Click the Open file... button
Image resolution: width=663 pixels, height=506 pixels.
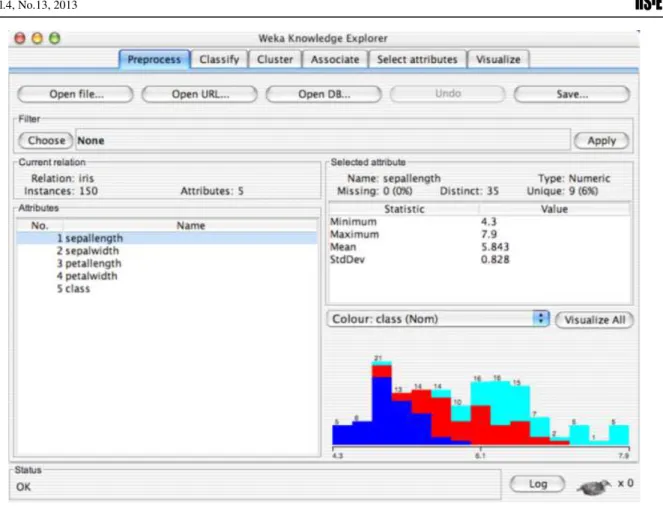76,94
